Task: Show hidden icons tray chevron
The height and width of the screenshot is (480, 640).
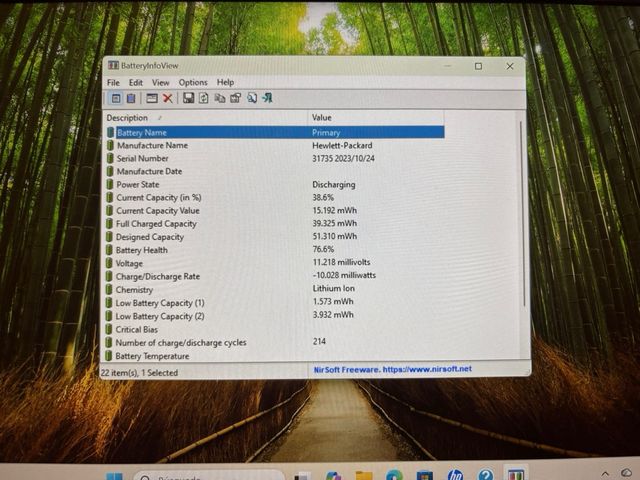Action: pos(605,474)
